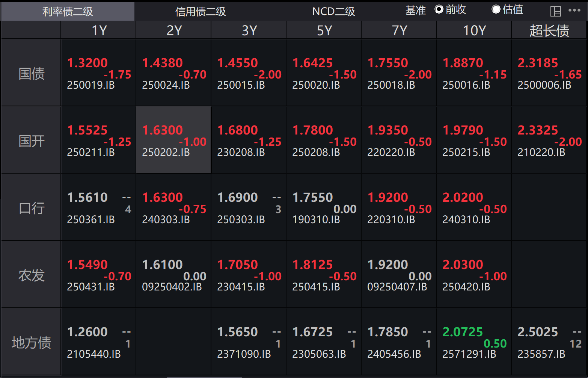Click the 10Y column header

coord(474,30)
